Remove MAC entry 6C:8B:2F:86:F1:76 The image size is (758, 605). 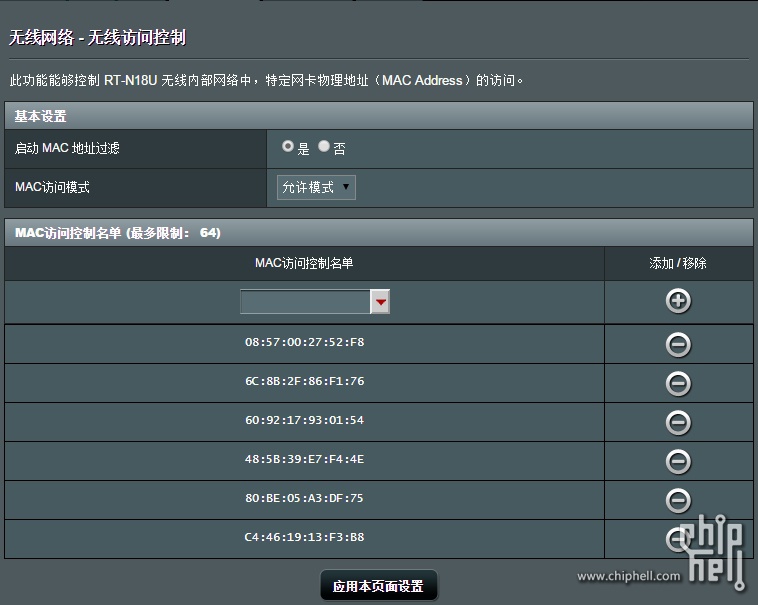[678, 384]
